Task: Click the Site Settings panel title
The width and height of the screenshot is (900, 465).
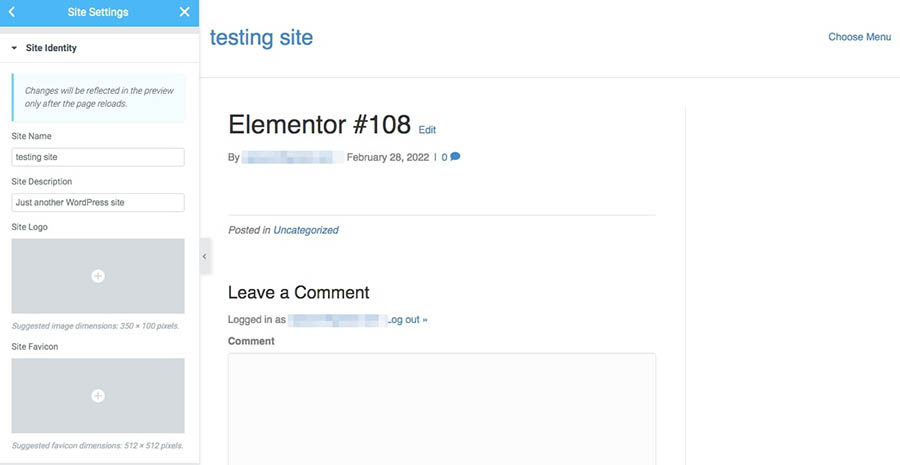Action: point(98,12)
